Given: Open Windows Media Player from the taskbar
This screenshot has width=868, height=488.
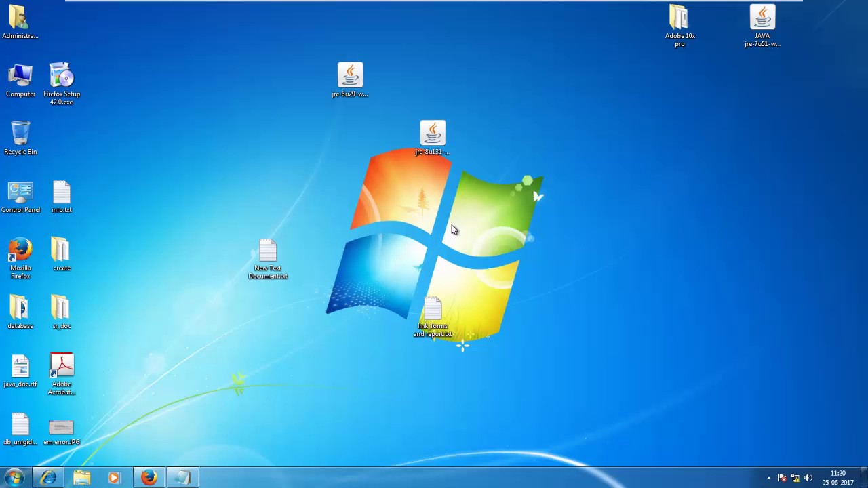Looking at the screenshot, I should click(114, 478).
